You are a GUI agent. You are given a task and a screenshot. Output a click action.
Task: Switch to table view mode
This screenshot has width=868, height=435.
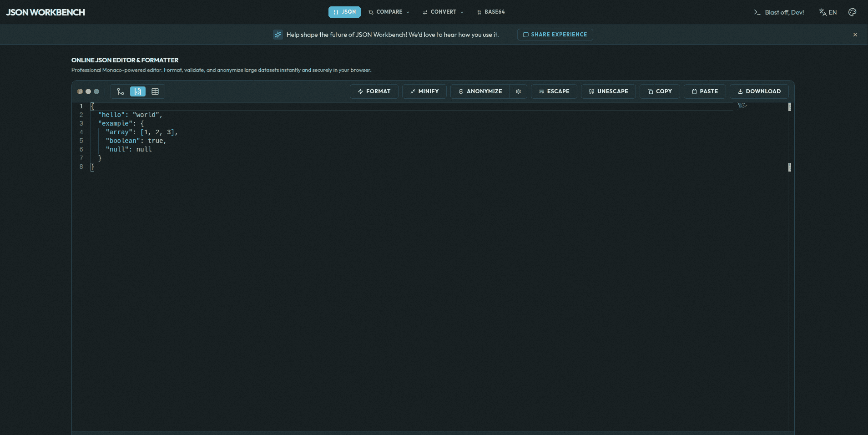tap(155, 91)
